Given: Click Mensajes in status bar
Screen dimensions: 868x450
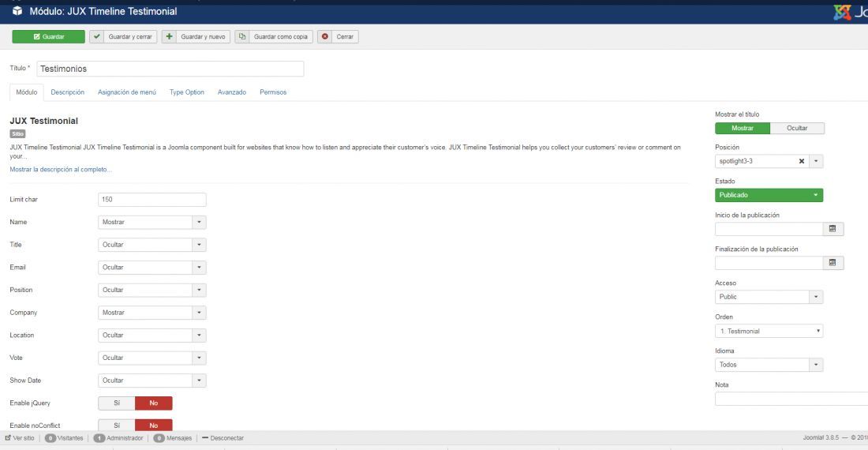Looking at the screenshot, I should pos(173,438).
